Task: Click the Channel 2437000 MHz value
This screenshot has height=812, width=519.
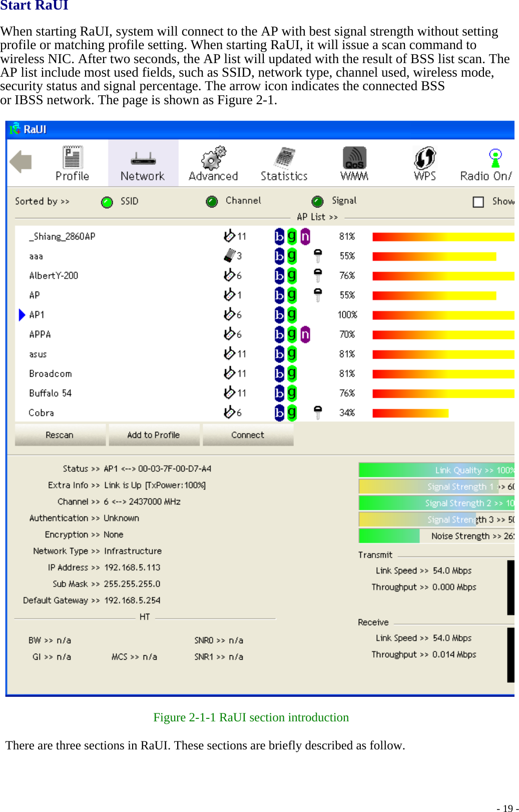Action: (142, 502)
